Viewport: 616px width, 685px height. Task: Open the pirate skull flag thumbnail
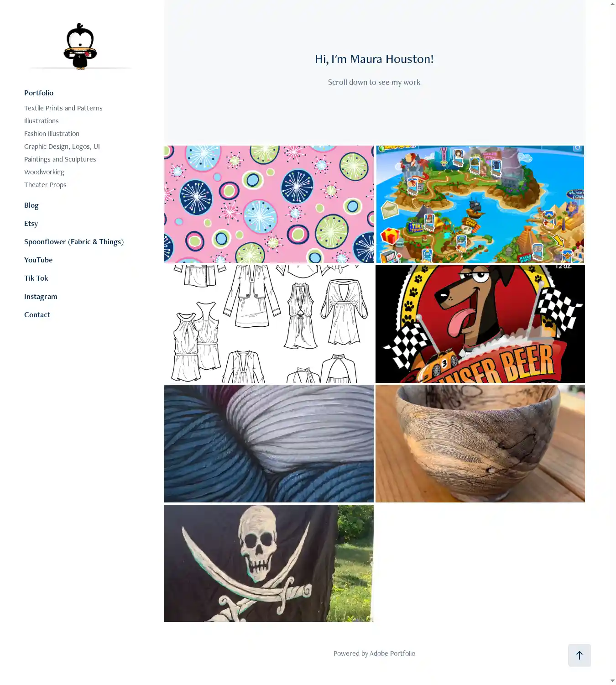coord(269,563)
